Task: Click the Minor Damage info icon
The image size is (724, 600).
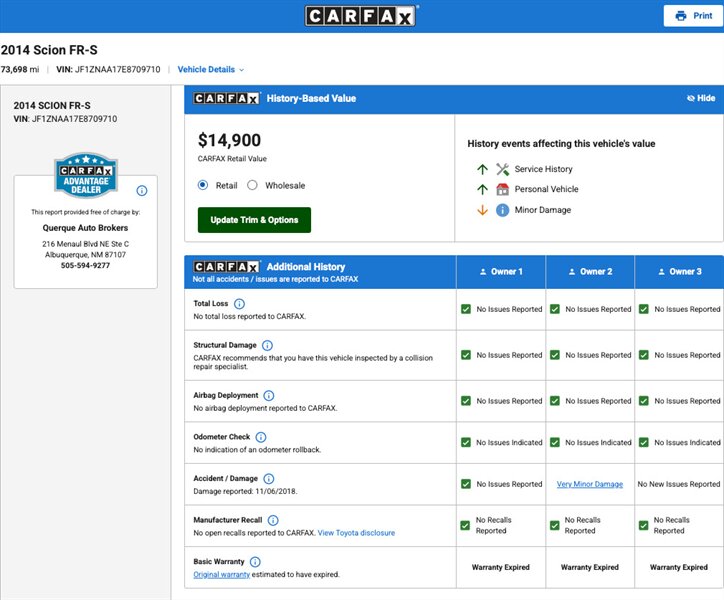Action: click(502, 210)
